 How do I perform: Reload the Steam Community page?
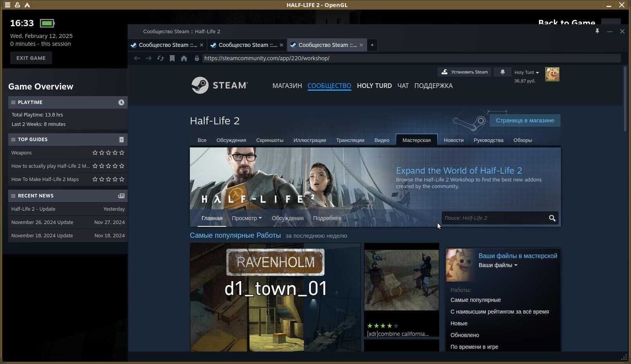pyautogui.click(x=160, y=58)
